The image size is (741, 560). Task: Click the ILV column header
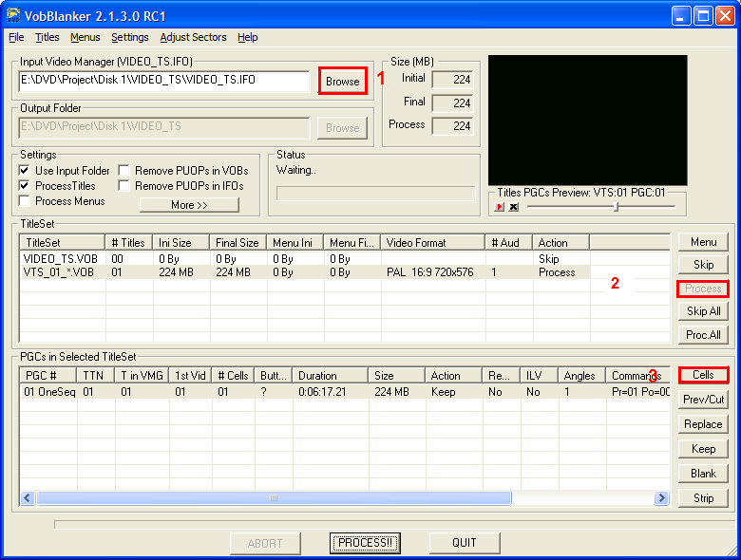pos(540,376)
